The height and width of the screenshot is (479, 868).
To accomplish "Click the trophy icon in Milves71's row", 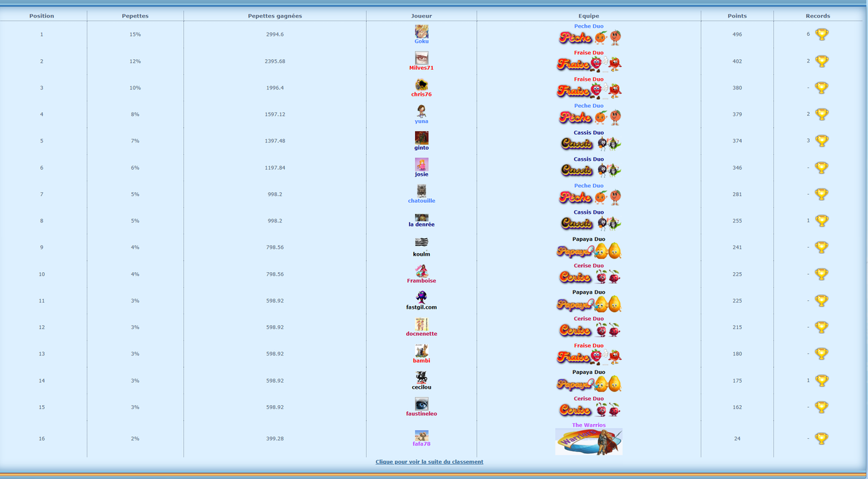I will pos(821,61).
